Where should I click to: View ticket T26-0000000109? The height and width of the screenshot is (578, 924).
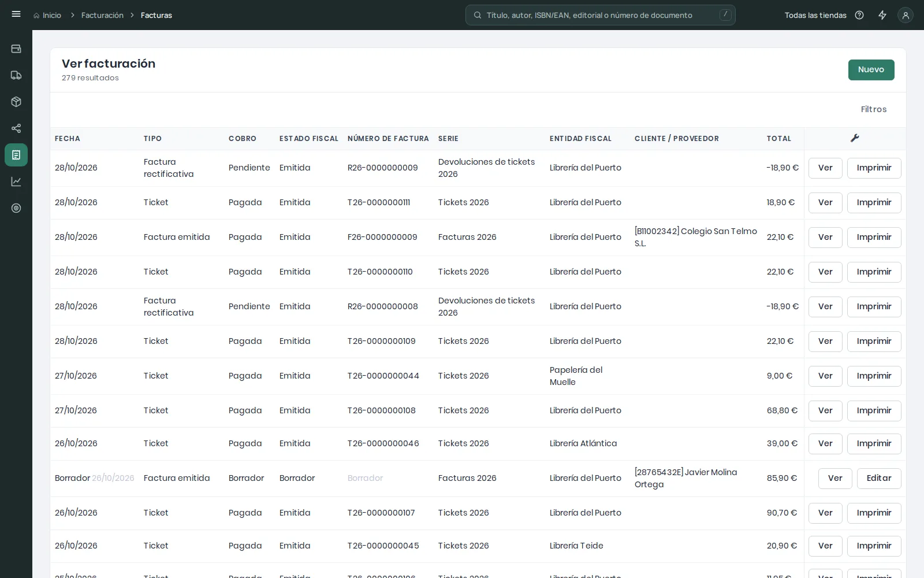pyautogui.click(x=825, y=342)
